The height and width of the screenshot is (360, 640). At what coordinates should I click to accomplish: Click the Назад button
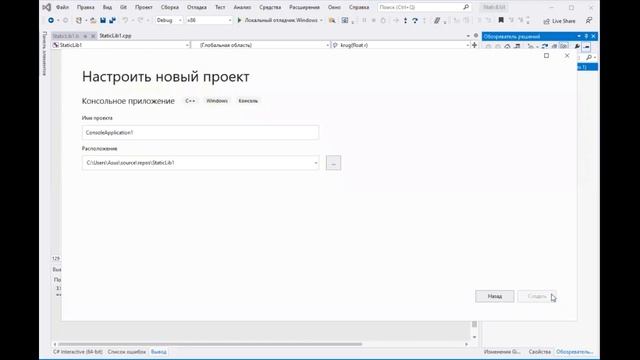495,296
